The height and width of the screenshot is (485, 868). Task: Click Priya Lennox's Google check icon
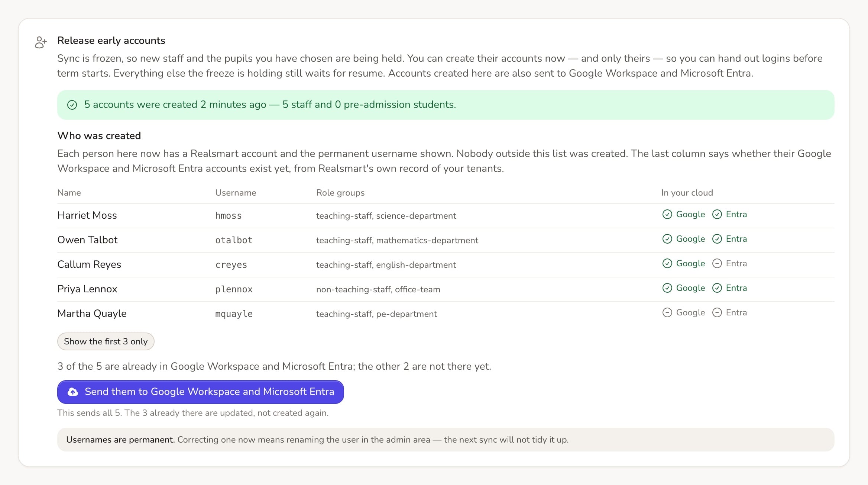(667, 288)
